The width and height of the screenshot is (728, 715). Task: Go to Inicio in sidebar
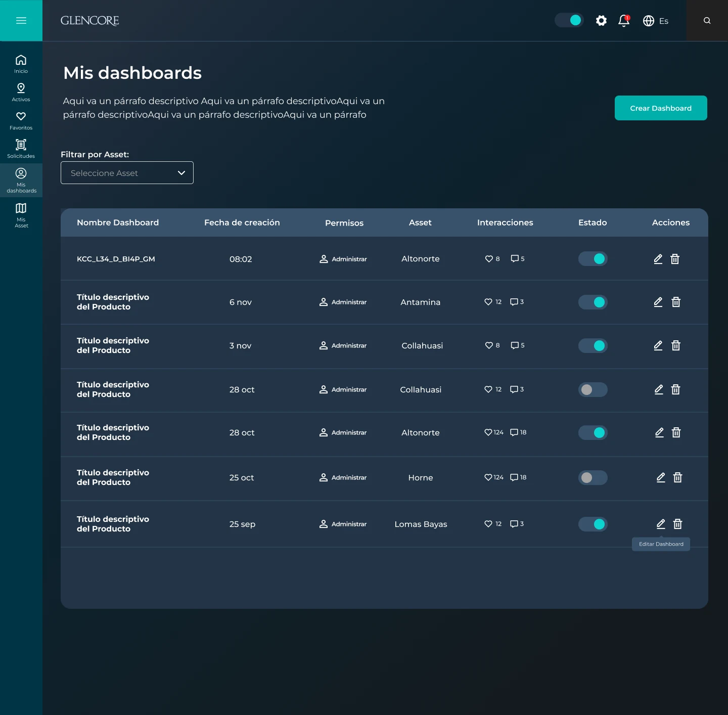pos(21,64)
